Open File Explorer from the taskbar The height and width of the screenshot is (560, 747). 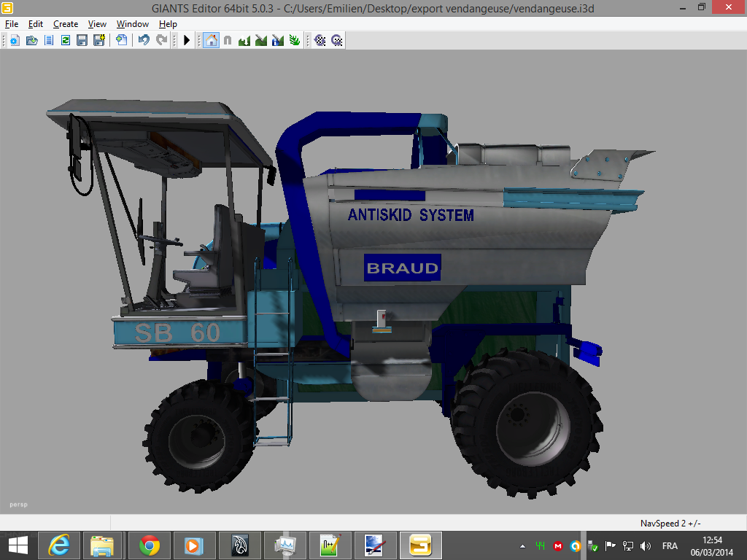point(102,545)
